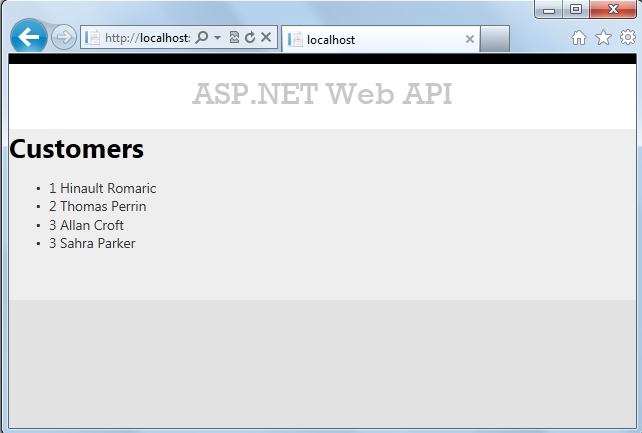642x433 pixels.
Task: Click the search magnifier in address bar
Action: [201, 38]
